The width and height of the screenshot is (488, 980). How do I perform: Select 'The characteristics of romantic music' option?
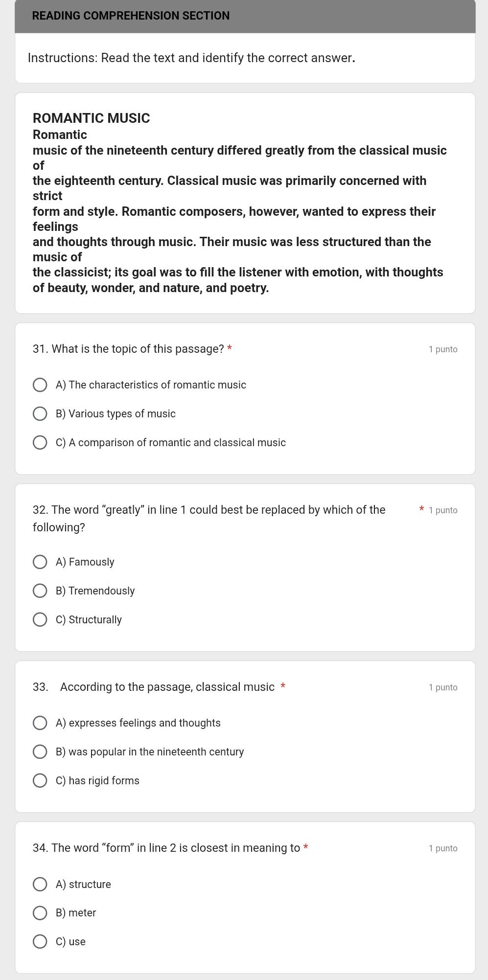coord(40,385)
